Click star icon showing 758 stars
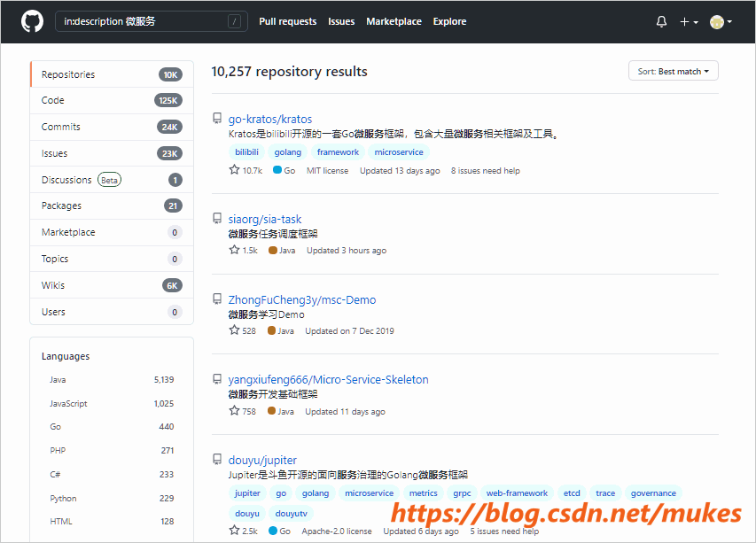The image size is (756, 543). coord(234,410)
